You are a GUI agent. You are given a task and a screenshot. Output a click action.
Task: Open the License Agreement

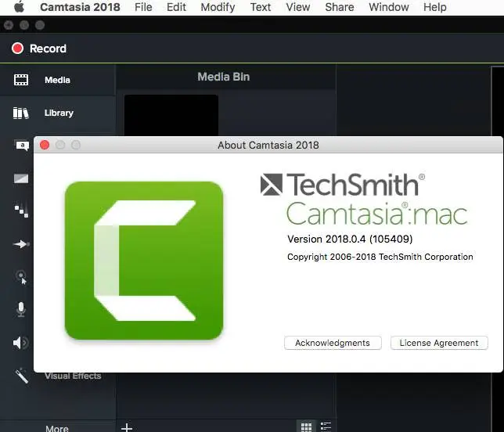[439, 343]
